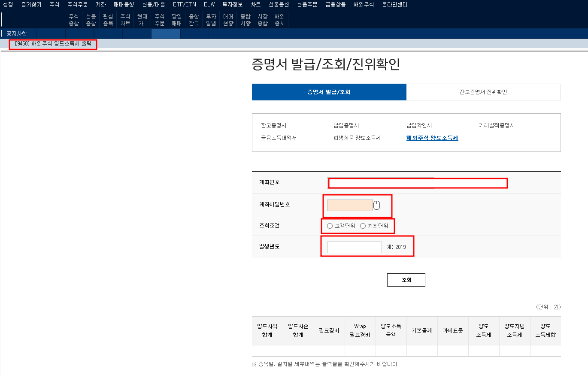Viewport: 588px width, 375px height.
Task: Open the 금융소득내역서 link
Action: point(279,138)
